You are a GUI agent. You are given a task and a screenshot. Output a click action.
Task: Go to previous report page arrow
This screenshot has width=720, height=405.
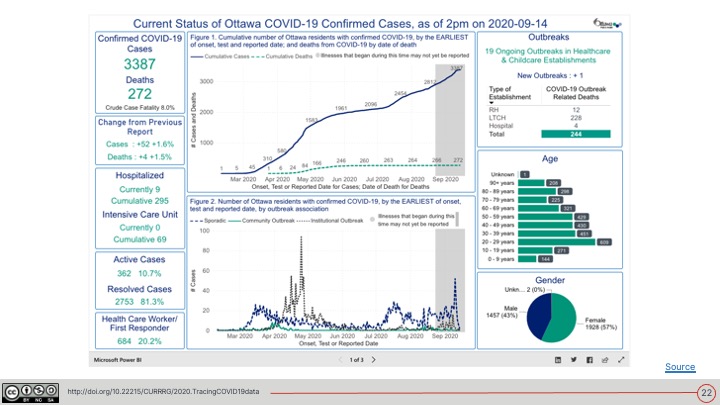tap(340, 360)
